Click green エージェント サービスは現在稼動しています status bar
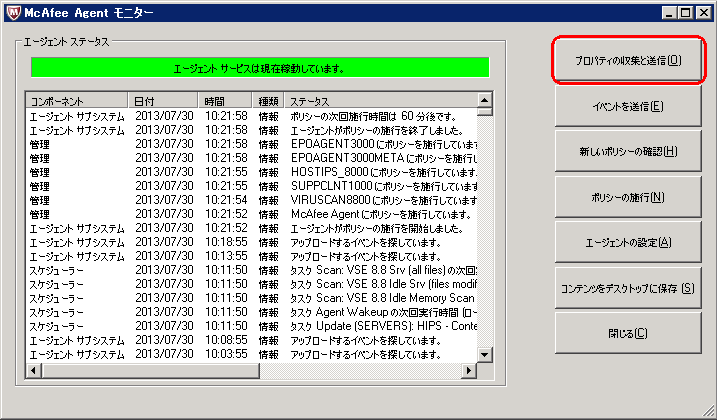 pyautogui.click(x=260, y=68)
